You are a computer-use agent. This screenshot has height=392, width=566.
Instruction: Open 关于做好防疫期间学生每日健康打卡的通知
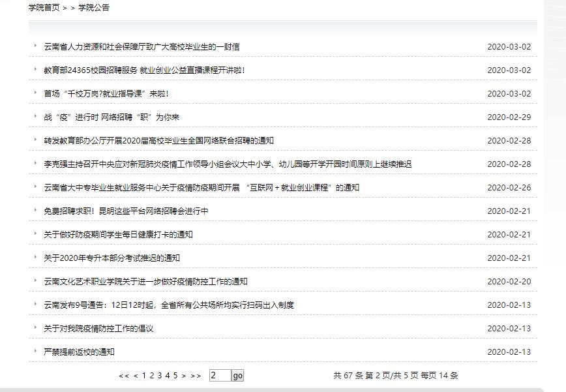pyautogui.click(x=118, y=235)
